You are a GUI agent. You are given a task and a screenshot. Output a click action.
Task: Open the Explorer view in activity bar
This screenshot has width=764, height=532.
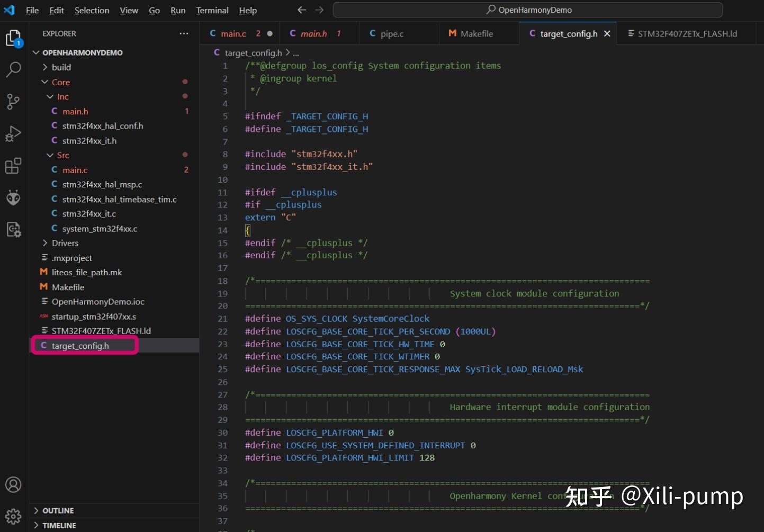13,38
